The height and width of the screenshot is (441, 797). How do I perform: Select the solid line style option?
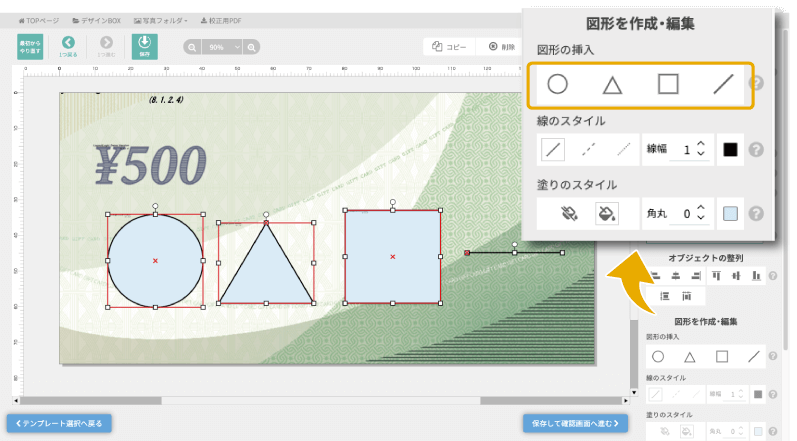[552, 150]
